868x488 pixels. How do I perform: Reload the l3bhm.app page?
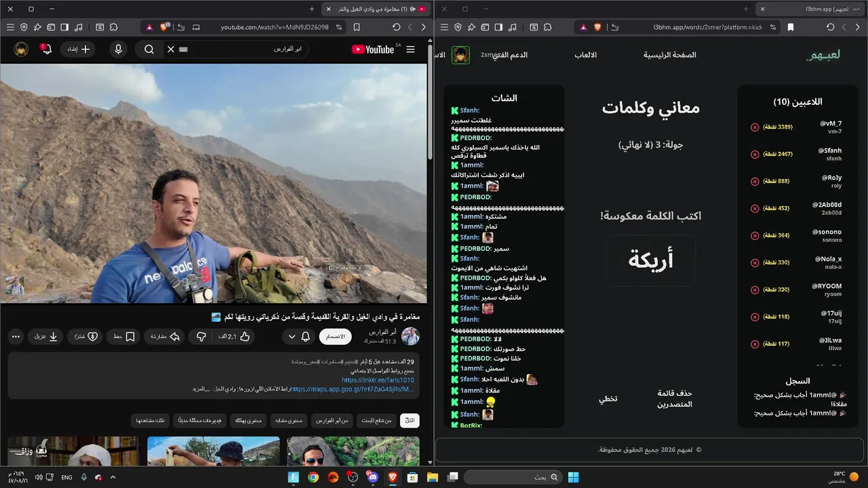point(830,27)
